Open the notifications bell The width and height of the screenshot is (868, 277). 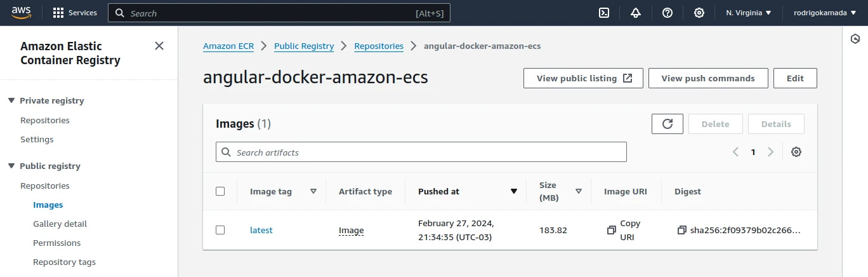(636, 13)
